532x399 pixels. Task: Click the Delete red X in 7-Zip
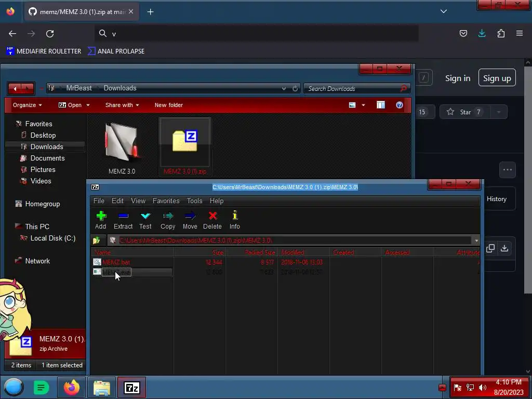coord(212,220)
